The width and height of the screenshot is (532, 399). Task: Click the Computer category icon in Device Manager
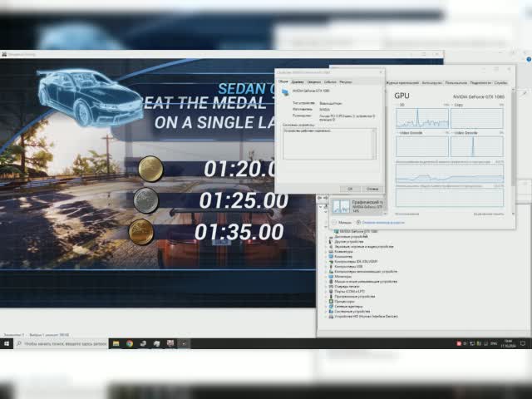pos(331,257)
